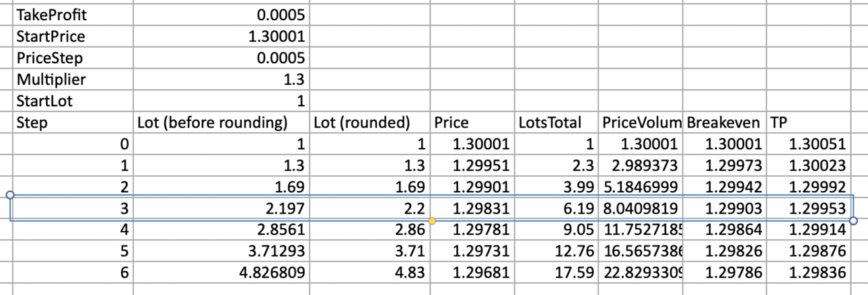Select the TakeProfit label cell
The image size is (868, 295).
72,13
